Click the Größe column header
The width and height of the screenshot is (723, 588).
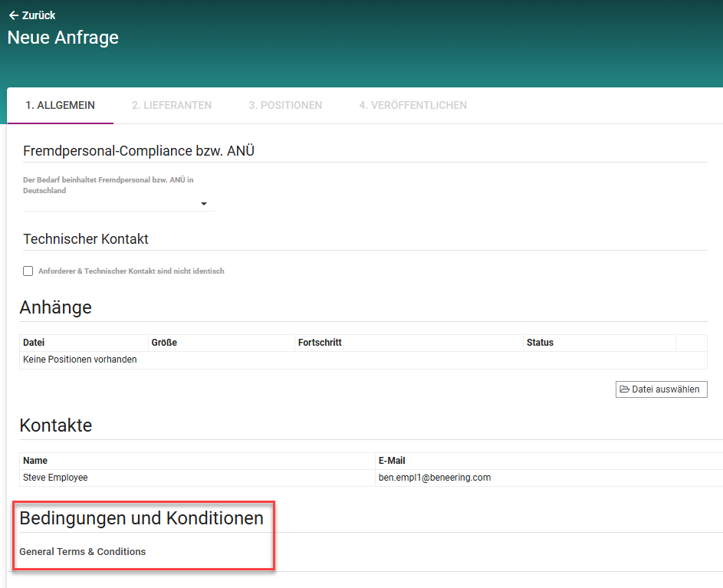164,343
